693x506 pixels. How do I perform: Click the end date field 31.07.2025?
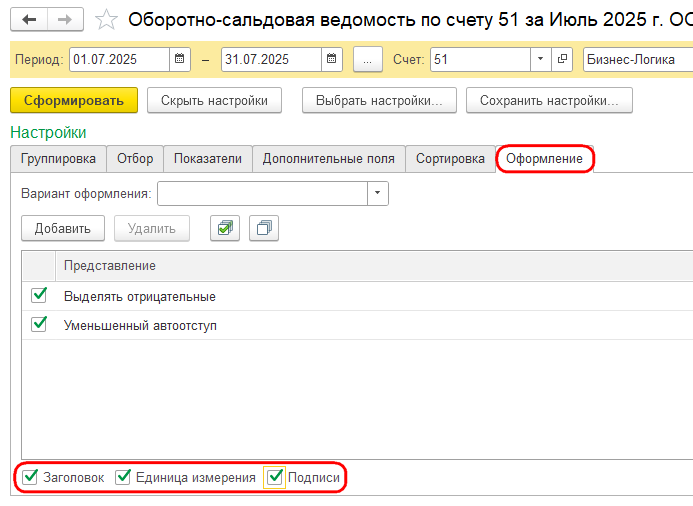click(271, 59)
